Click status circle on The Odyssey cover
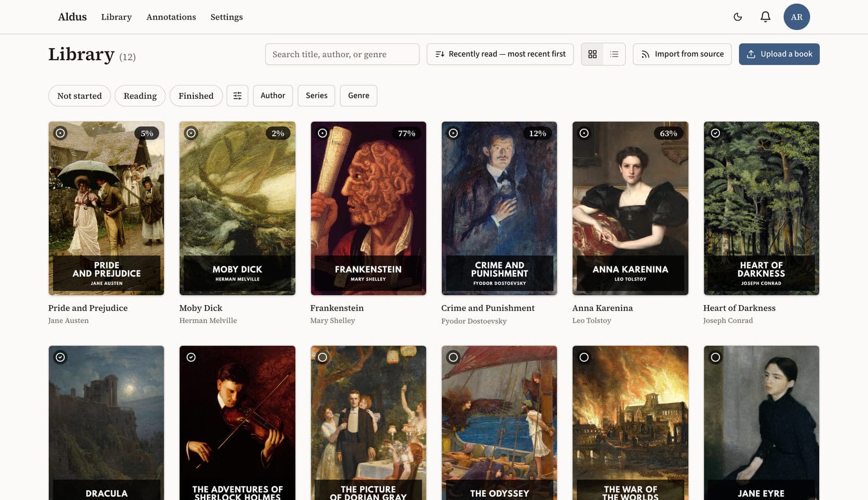Screen dimensions: 868x500 [453, 357]
